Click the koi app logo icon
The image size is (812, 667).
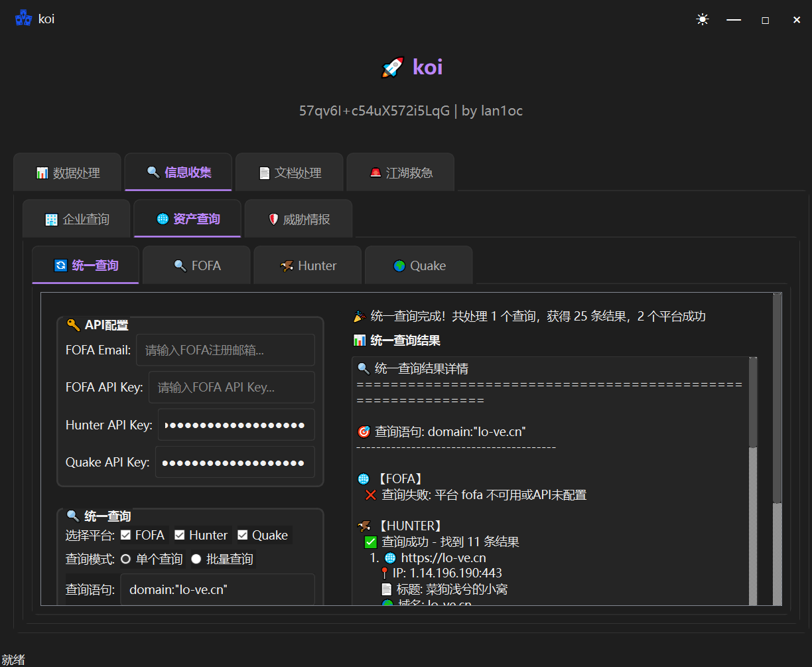24,19
